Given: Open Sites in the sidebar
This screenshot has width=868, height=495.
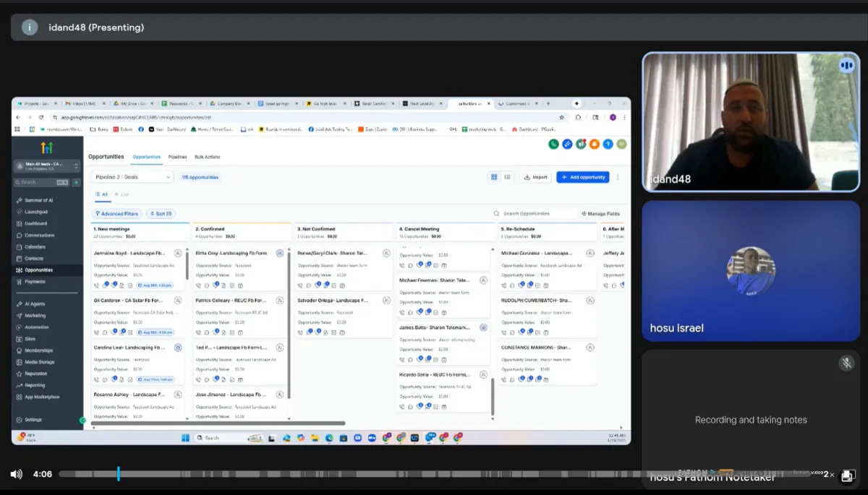Looking at the screenshot, I should [x=30, y=339].
